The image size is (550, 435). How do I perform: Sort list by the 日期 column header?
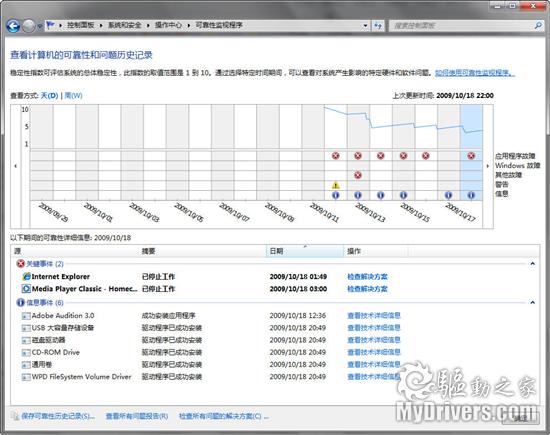(x=305, y=251)
